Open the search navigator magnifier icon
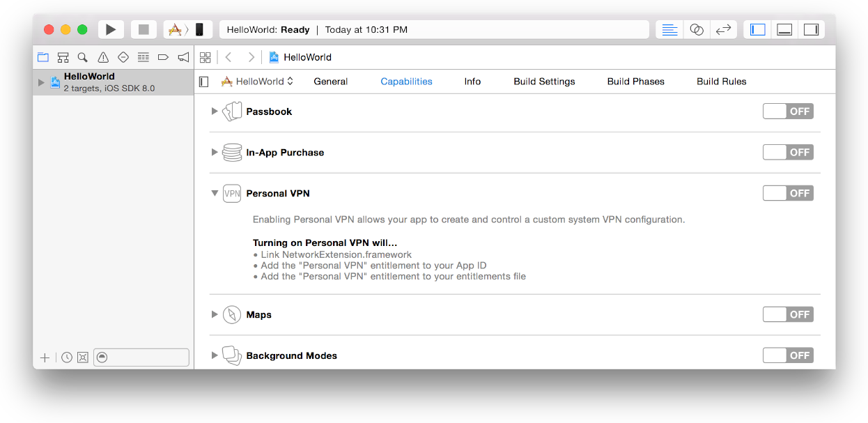The width and height of the screenshot is (868, 423). [83, 57]
